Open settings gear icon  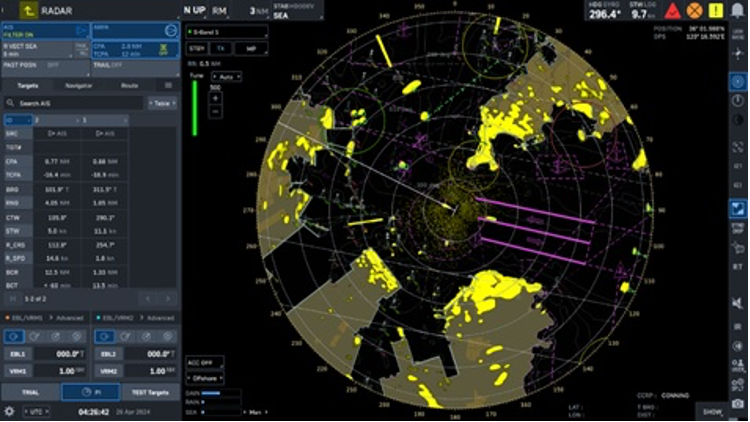coord(9,411)
